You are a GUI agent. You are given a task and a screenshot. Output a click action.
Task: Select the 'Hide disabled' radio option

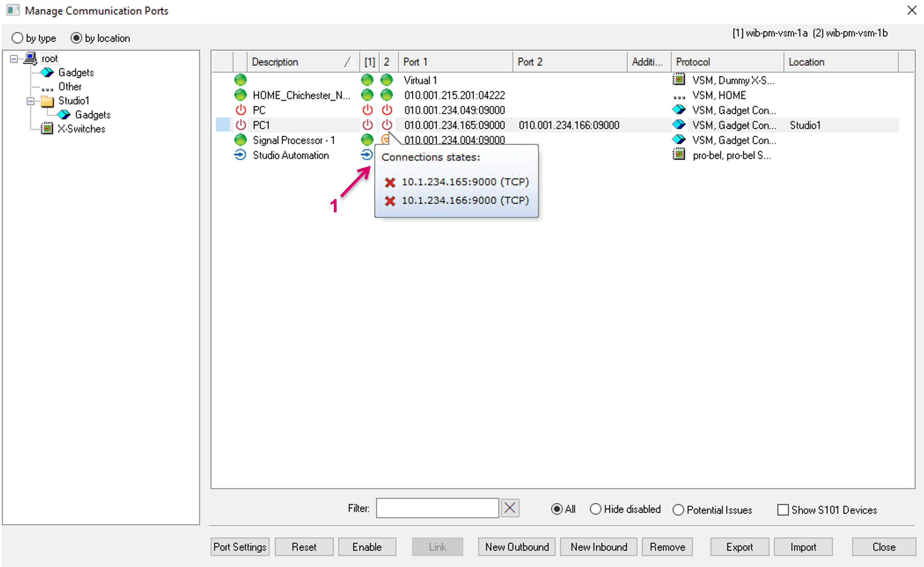(595, 509)
